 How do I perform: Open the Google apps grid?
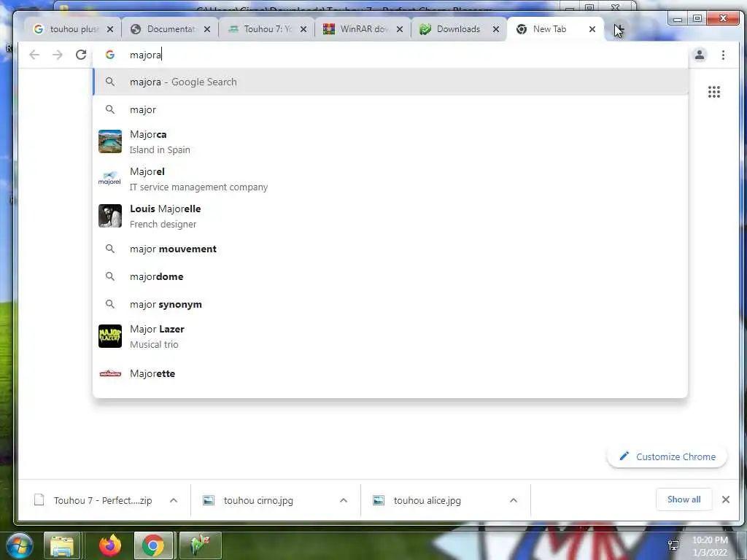click(713, 92)
